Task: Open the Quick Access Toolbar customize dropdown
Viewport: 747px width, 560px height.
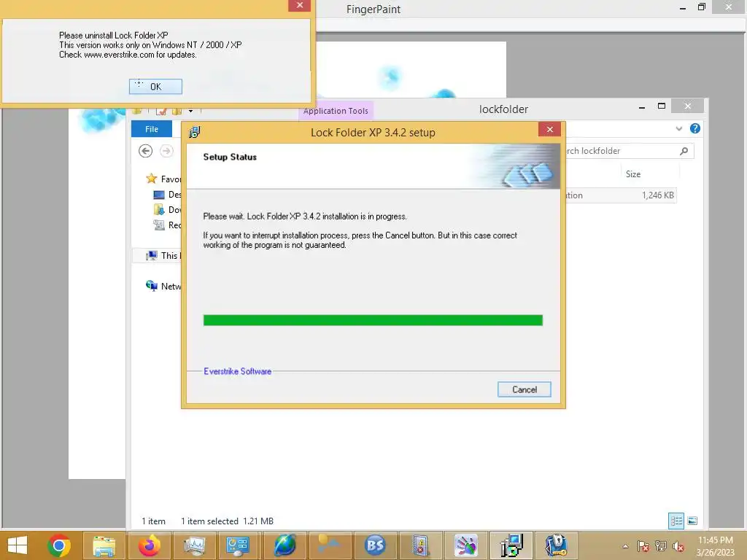Action: point(190,111)
